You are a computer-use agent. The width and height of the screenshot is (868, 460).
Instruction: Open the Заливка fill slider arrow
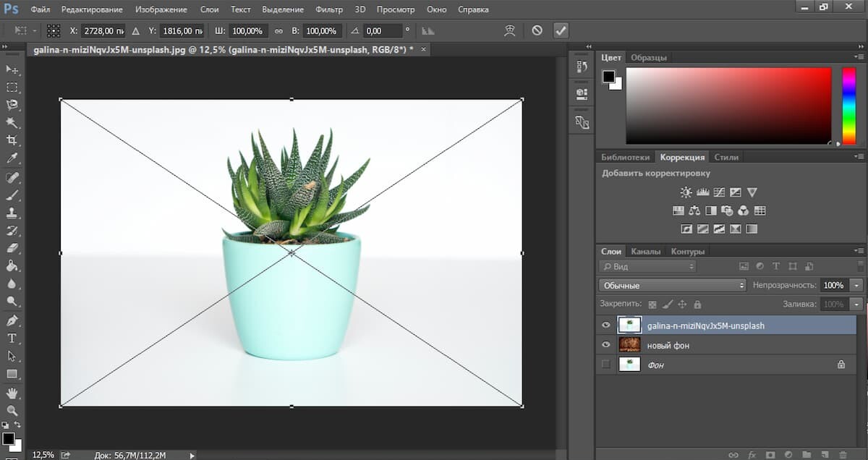pyautogui.click(x=857, y=304)
